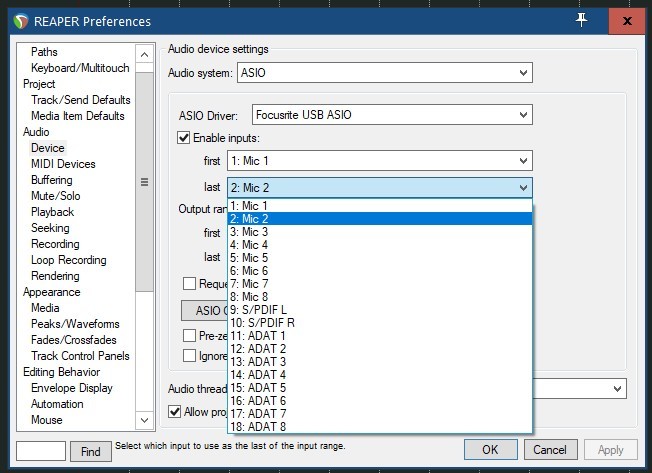Click the category list scrollbar thumb
This screenshot has width=652, height=473.
(x=144, y=181)
